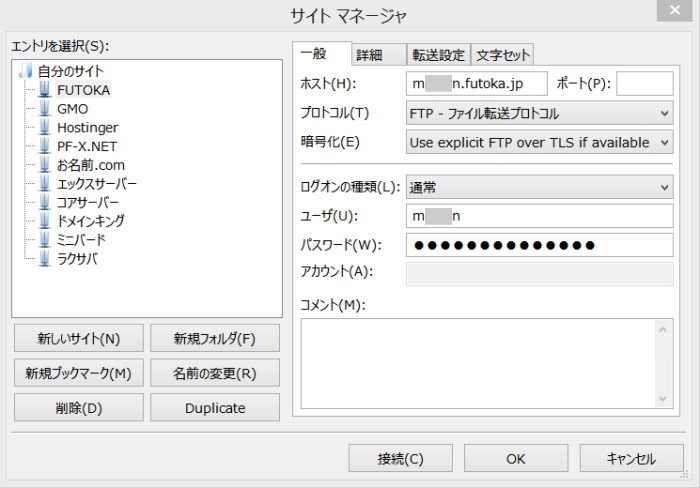This screenshot has width=700, height=488.
Task: Click the GMO server icon
Action: (x=44, y=108)
